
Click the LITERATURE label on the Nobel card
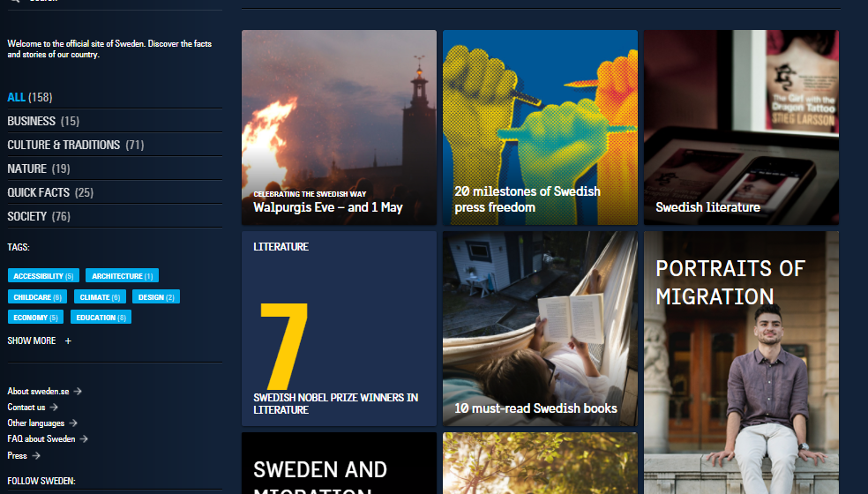point(281,246)
